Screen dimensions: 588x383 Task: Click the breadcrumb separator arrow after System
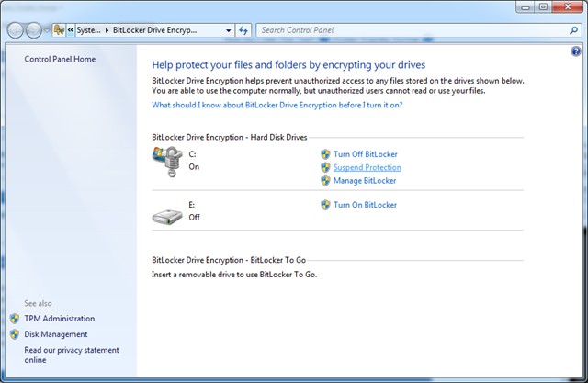[107, 30]
